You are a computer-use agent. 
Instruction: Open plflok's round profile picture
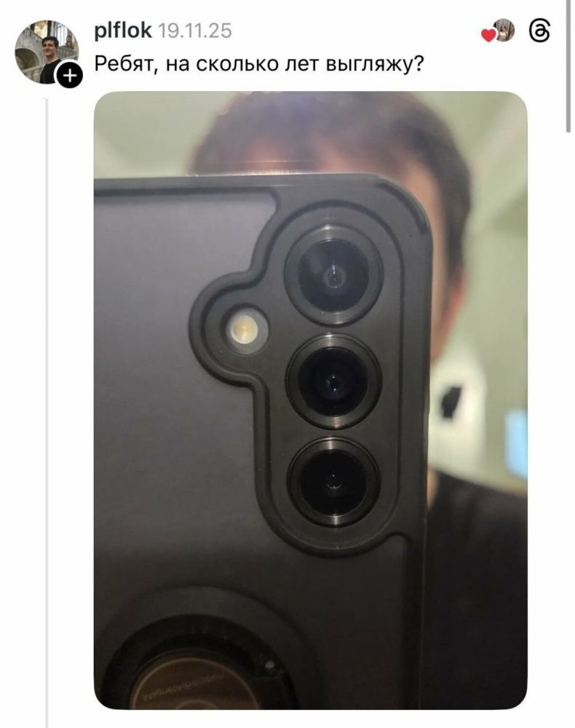(47, 52)
